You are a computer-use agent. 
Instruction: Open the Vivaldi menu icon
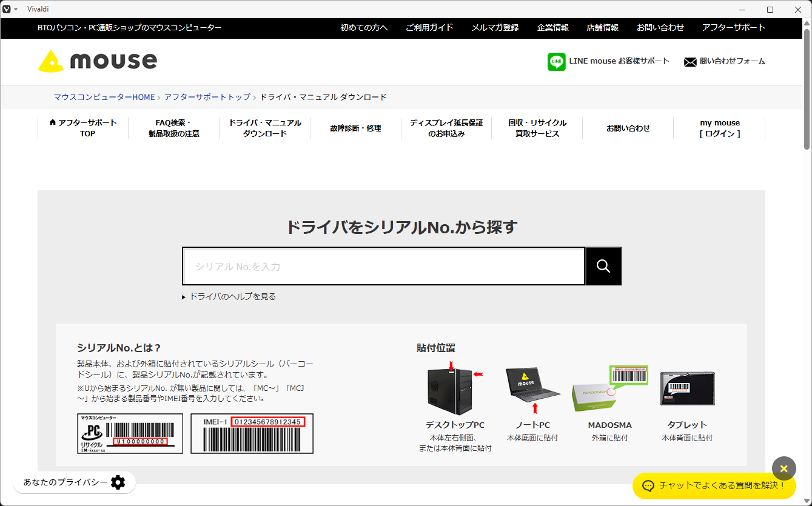coord(7,9)
